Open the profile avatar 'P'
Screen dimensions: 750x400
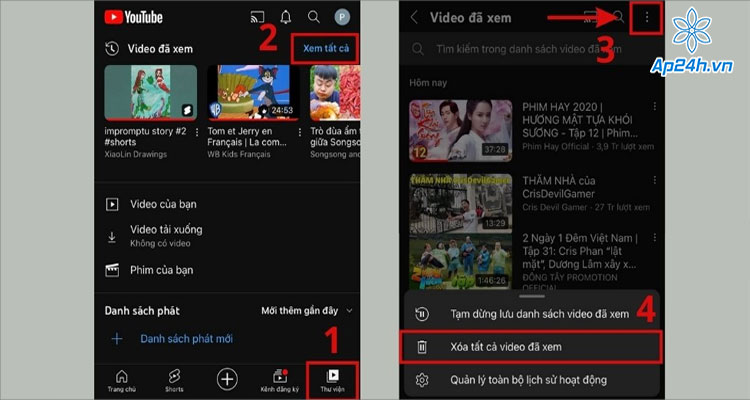(x=342, y=18)
